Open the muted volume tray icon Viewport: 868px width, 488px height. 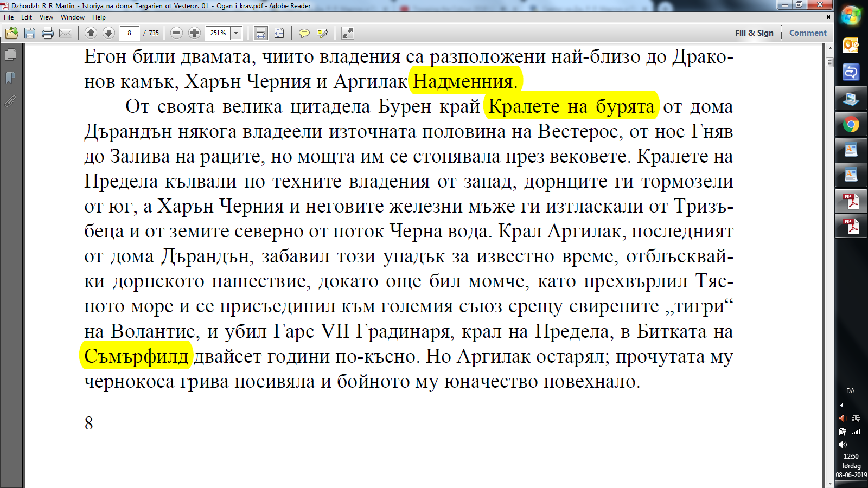(x=842, y=419)
